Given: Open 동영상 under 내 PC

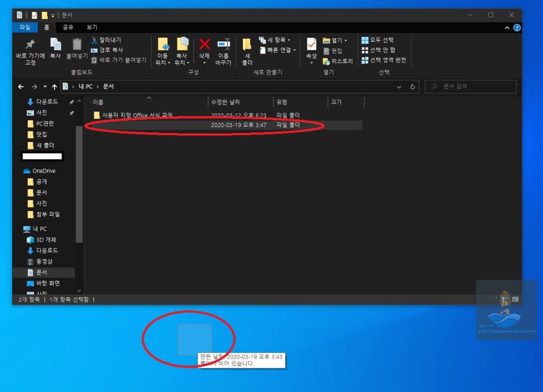Looking at the screenshot, I should (x=40, y=262).
